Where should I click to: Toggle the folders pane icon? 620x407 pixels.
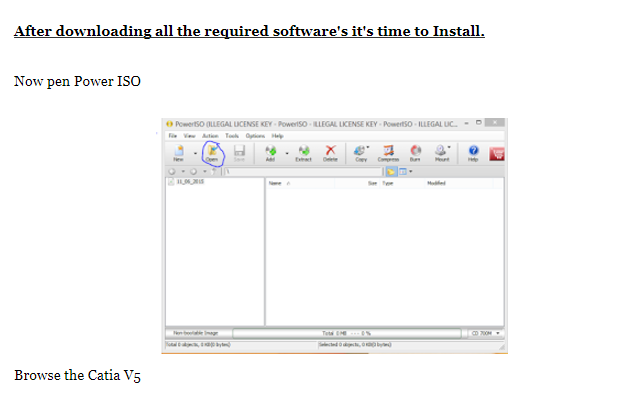(x=391, y=172)
